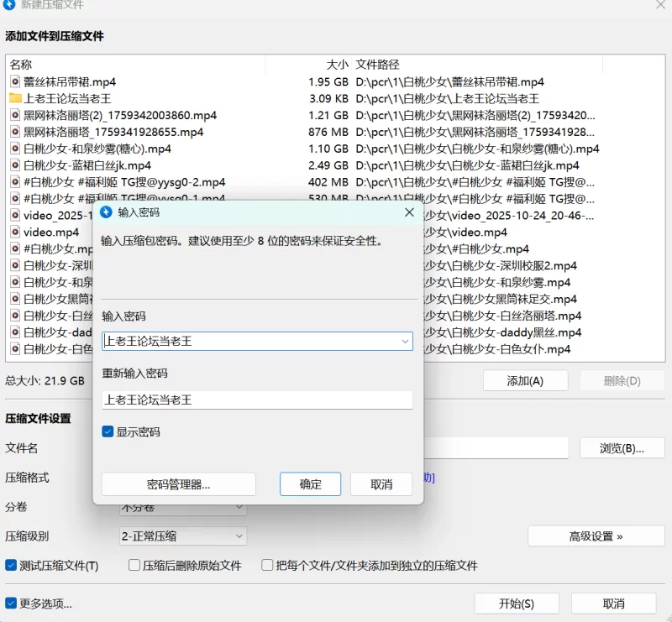Click the icon of 白桃少女-深圳 row
Image resolution: width=672 pixels, height=622 pixels.
click(x=15, y=265)
